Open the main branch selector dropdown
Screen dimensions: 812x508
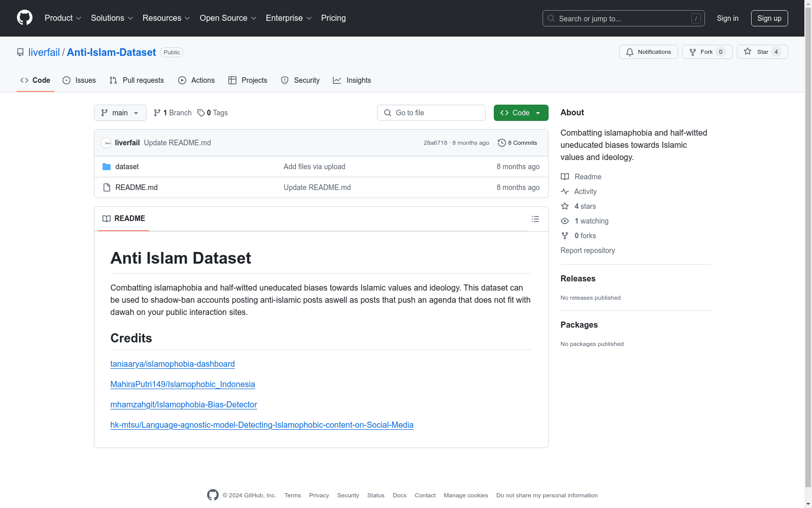pos(120,113)
